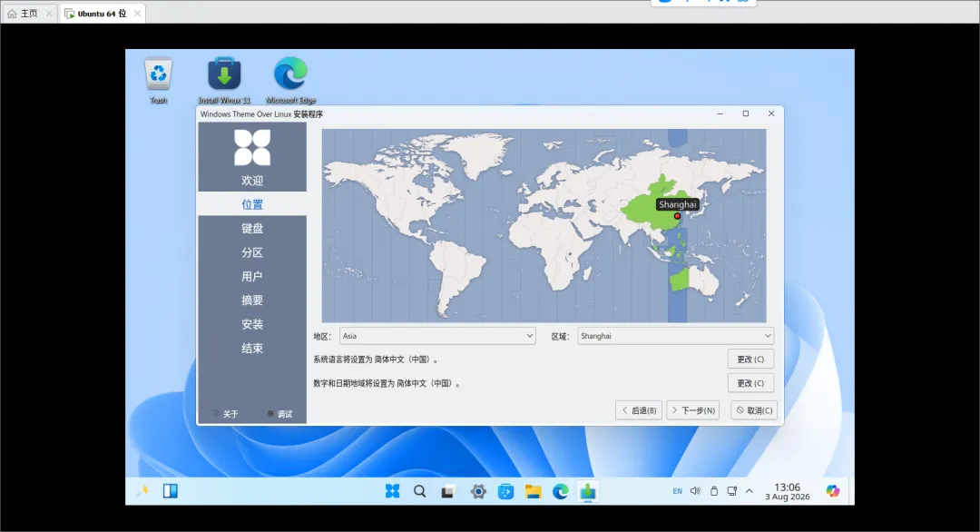Open the Start menu on taskbar
The height and width of the screenshot is (532, 980).
tap(393, 491)
